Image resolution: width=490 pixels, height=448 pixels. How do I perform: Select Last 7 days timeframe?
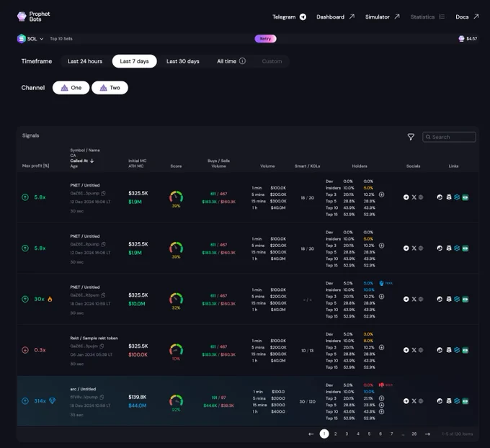click(x=134, y=61)
